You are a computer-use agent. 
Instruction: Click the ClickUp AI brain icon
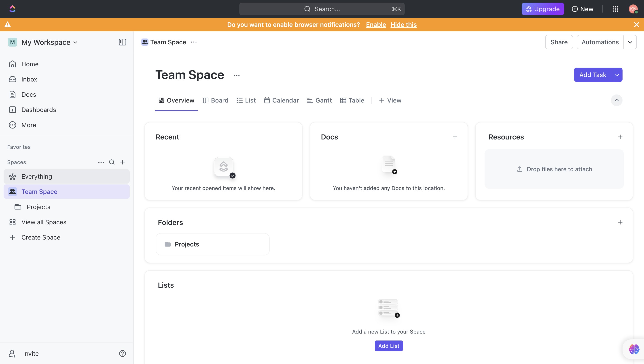point(634,349)
